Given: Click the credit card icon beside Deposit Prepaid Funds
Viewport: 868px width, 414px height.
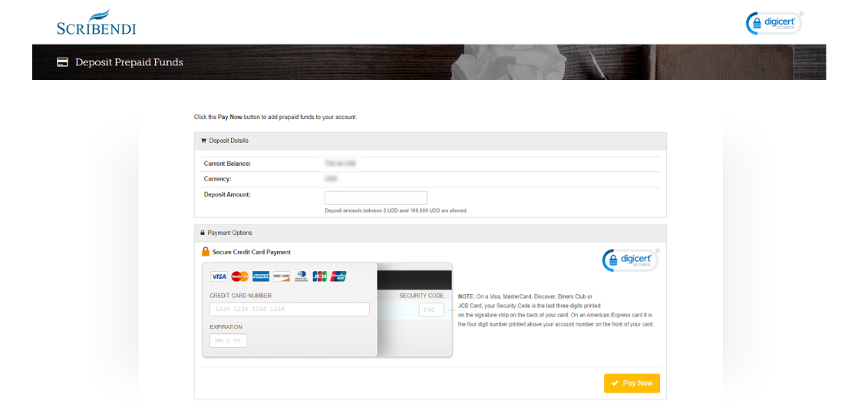Looking at the screenshot, I should (63, 62).
